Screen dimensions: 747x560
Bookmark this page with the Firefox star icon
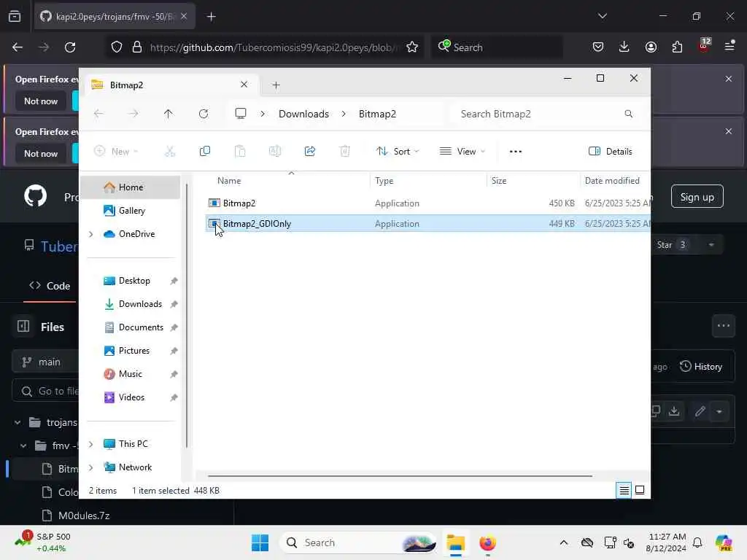coord(412,47)
